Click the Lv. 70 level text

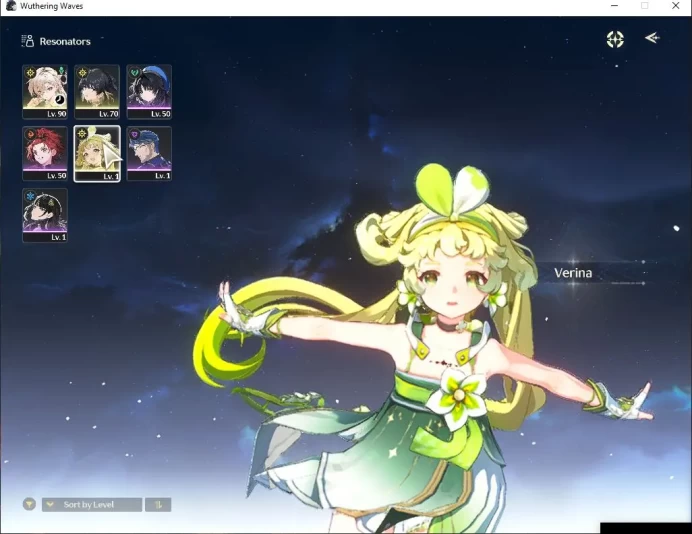coord(109,114)
